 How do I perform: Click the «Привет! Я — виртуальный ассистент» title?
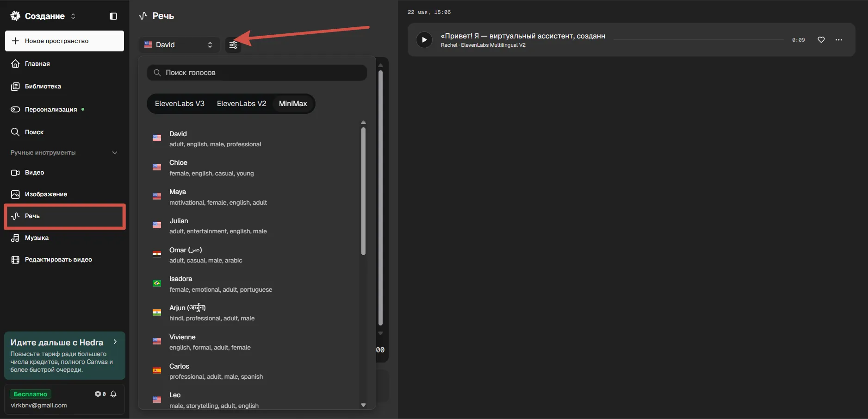(x=523, y=36)
